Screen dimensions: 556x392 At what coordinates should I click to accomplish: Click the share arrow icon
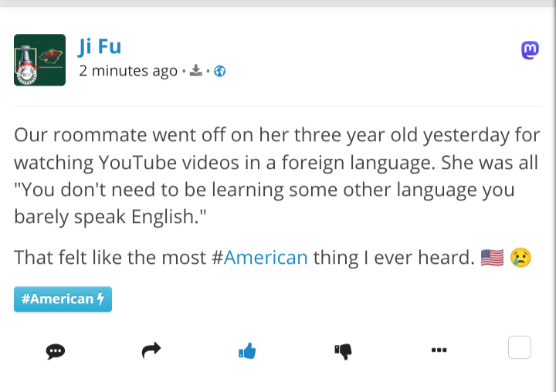coord(151,351)
